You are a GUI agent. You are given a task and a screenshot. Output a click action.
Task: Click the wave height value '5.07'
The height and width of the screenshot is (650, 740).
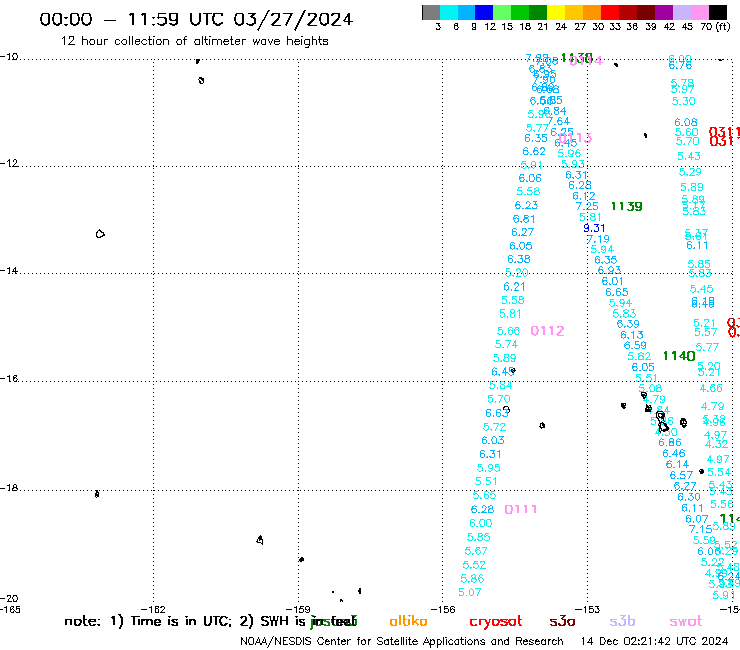(470, 592)
